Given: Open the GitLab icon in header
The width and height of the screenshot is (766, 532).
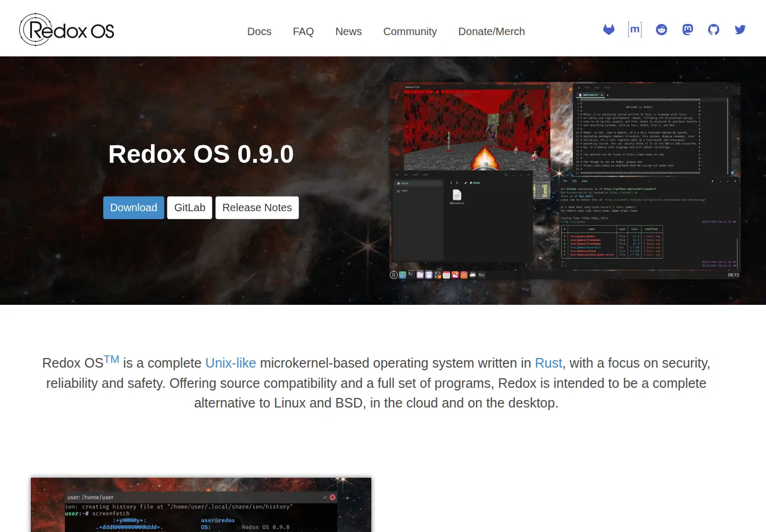Looking at the screenshot, I should tap(609, 30).
